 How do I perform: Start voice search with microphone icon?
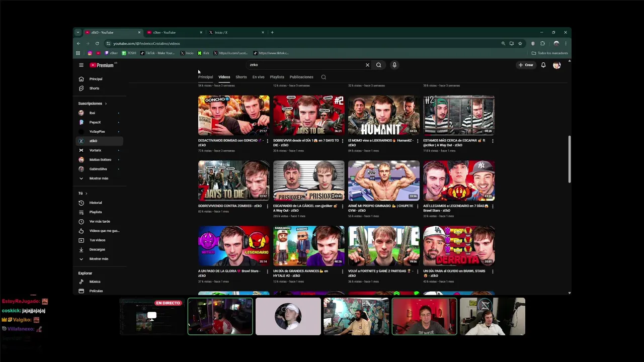point(394,65)
